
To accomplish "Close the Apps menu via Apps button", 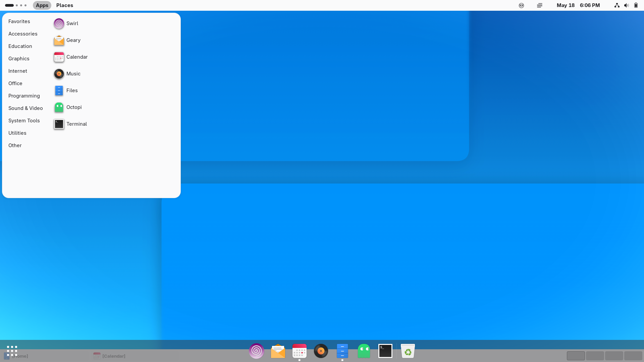I will (42, 5).
